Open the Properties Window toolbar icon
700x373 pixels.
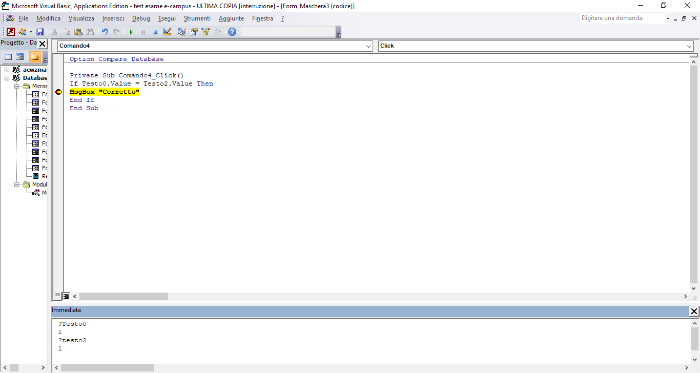[x=194, y=32]
